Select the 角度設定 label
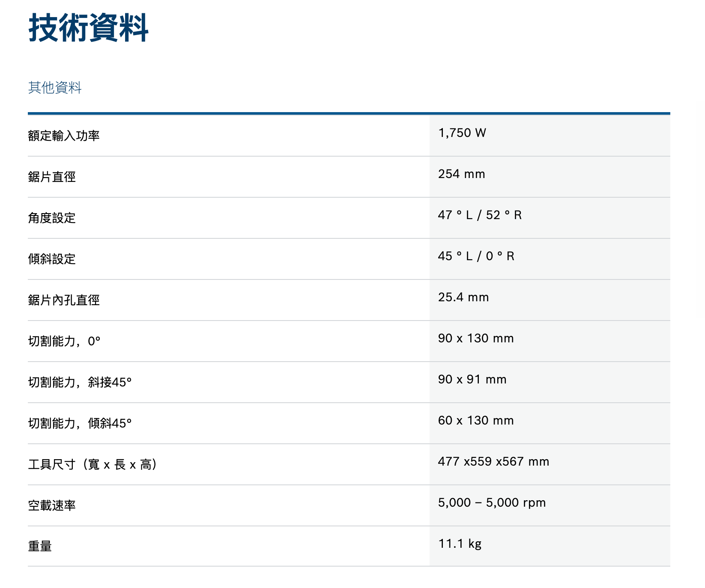 [52, 218]
